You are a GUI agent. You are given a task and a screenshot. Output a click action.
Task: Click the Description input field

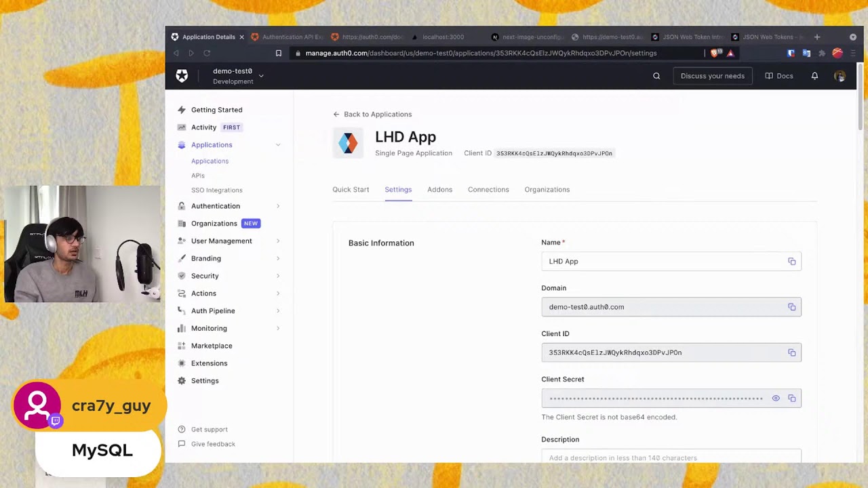click(671, 457)
